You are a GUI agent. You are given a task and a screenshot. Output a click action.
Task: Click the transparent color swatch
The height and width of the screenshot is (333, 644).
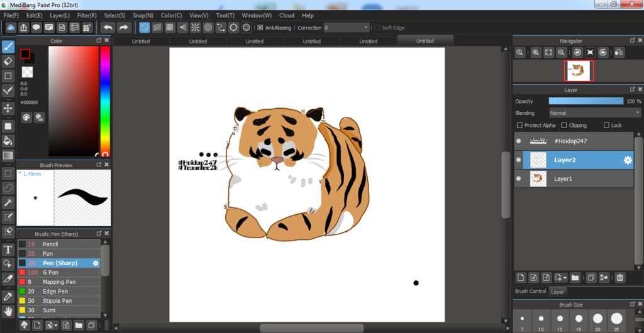(x=27, y=72)
